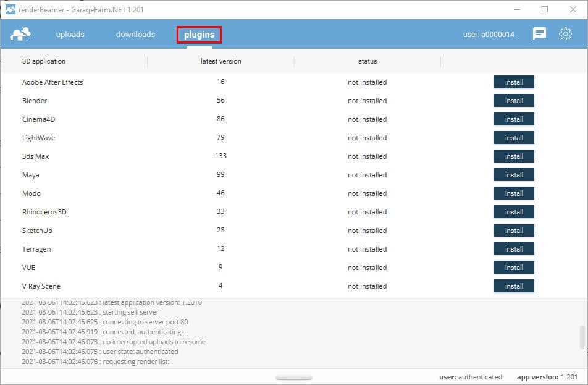Click SketchUp's not installed status
Viewport: 588px width, 385px height.
[x=367, y=231]
